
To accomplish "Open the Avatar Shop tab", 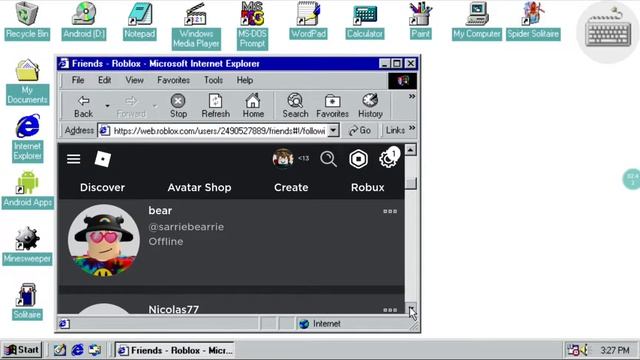I will point(199,187).
